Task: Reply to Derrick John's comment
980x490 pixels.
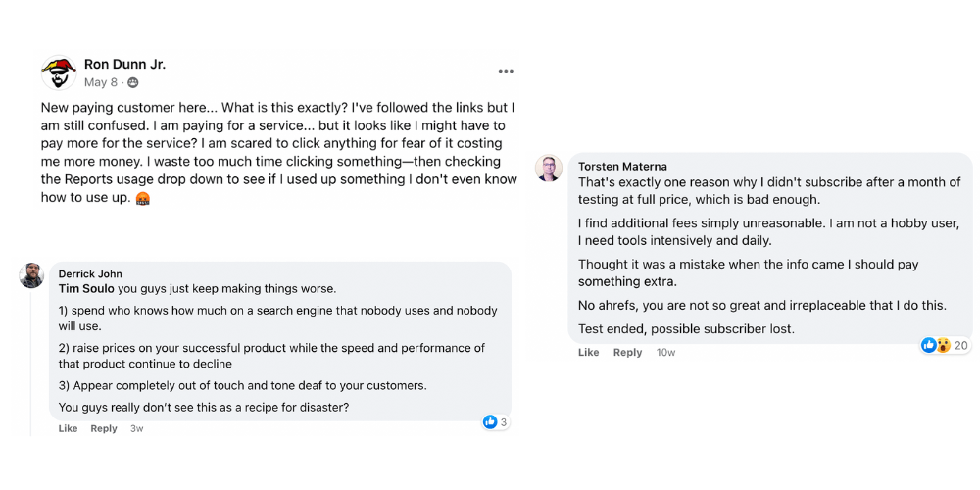Action: 104,429
